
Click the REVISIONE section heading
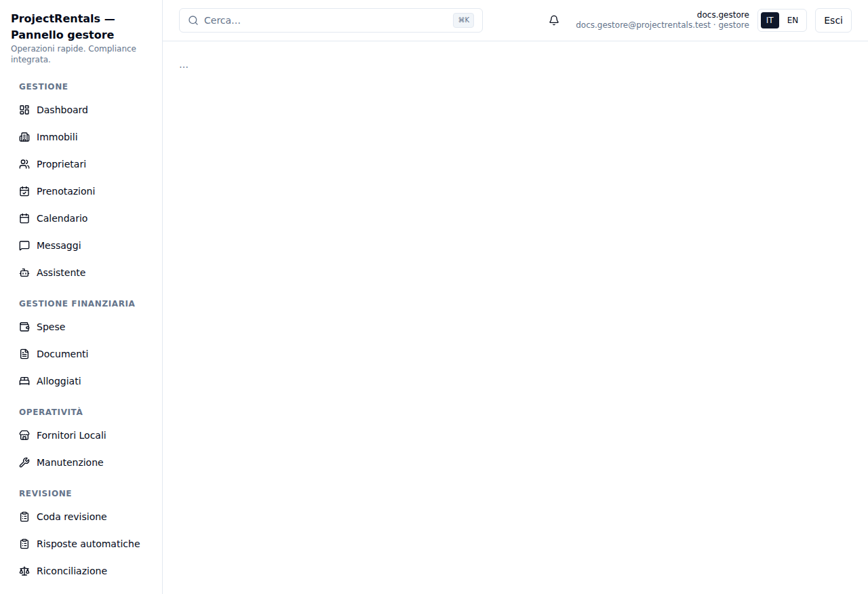pyautogui.click(x=45, y=493)
